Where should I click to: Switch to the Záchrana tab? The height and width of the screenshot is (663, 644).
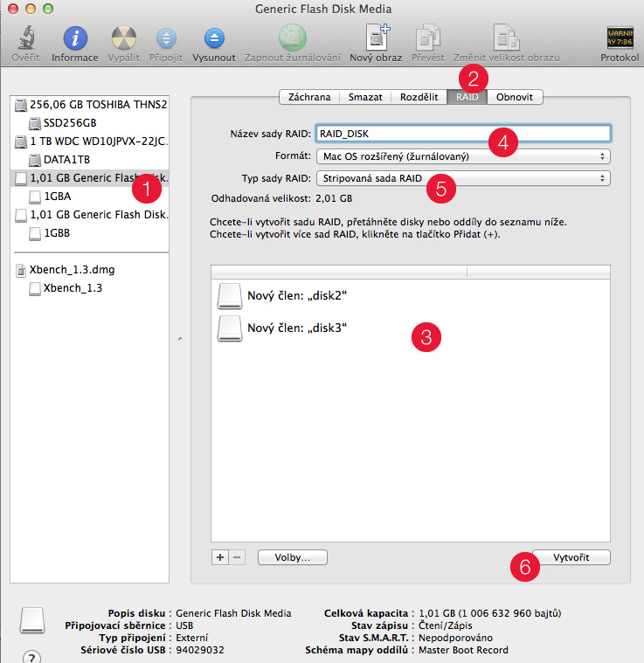[x=309, y=97]
